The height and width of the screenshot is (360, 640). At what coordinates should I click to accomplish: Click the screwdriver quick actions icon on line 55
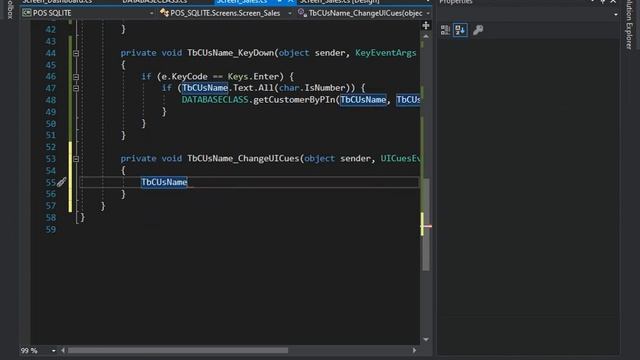61,182
